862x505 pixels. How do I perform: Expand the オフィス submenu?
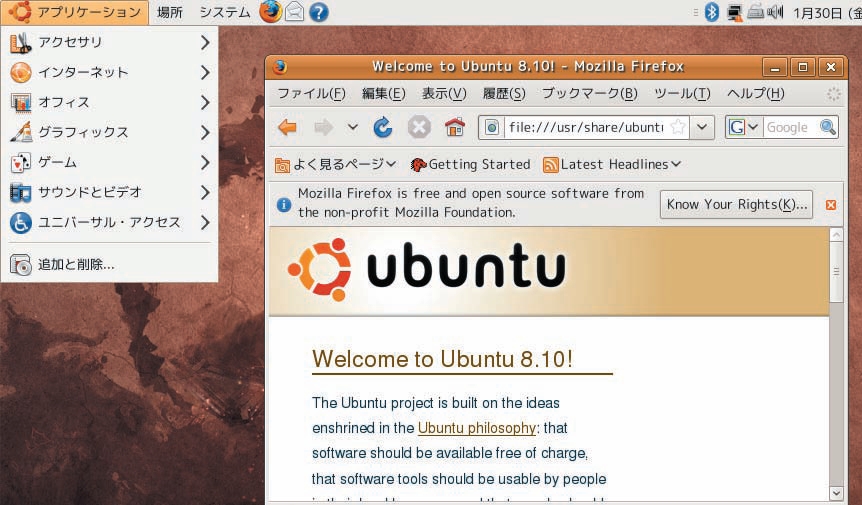coord(110,102)
